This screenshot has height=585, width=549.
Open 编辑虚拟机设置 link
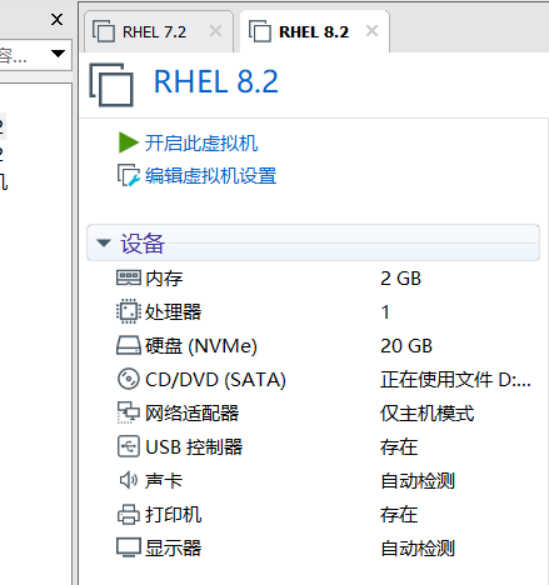[x=211, y=176]
